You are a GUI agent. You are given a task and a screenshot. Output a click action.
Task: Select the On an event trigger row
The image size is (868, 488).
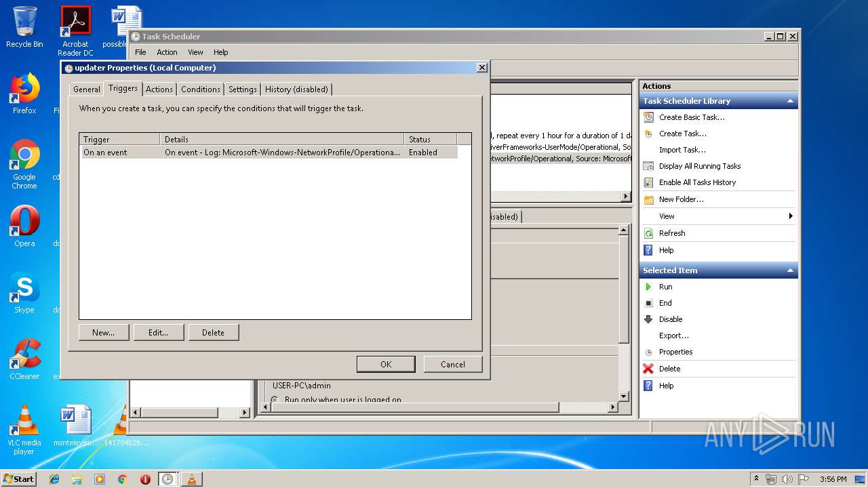[x=269, y=152]
